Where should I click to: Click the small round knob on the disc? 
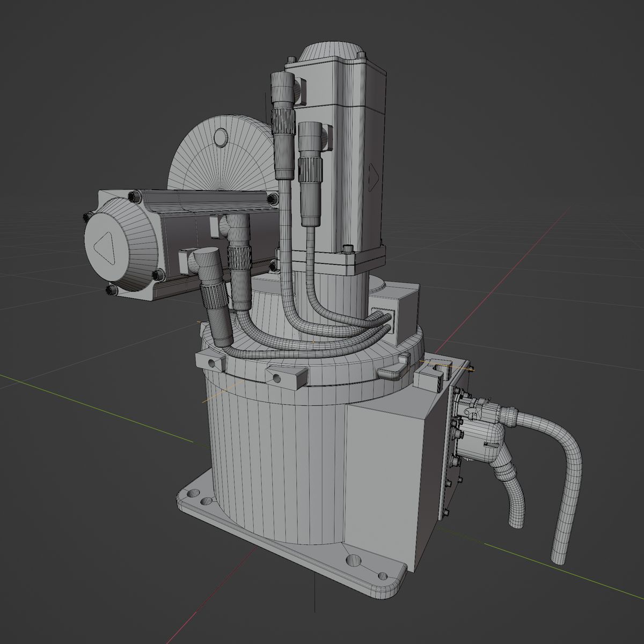(221, 137)
